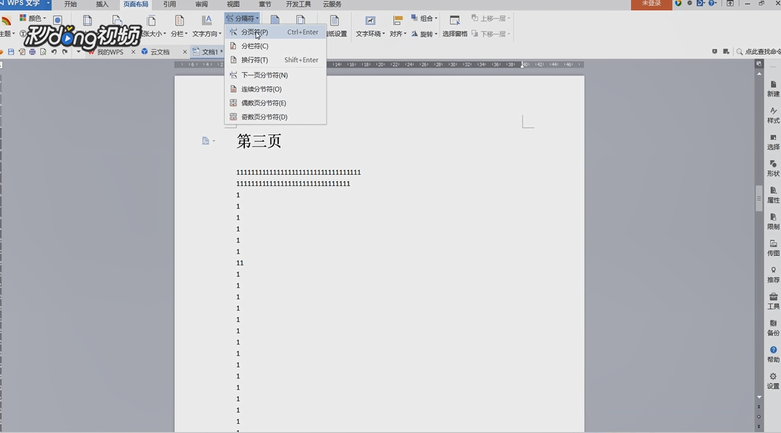Click the print preview icon in quick access bar
Screen dimensions: 781x433
tap(43, 52)
